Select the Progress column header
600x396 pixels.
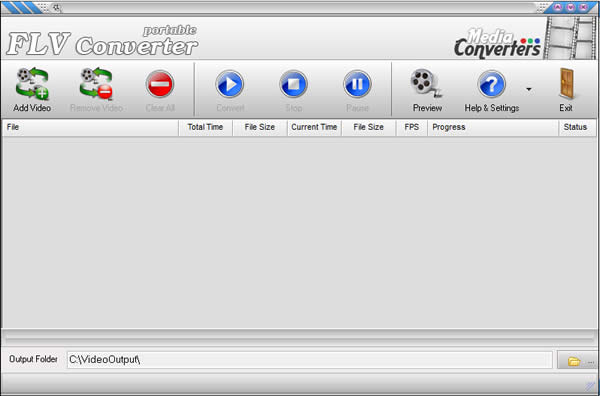493,127
